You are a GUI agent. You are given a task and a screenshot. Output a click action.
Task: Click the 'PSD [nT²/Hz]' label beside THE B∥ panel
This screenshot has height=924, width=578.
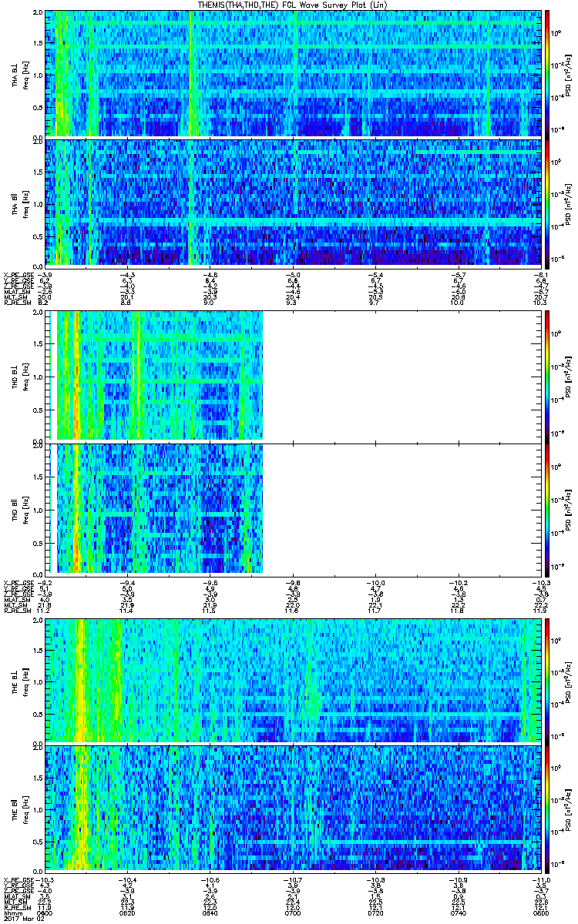[569, 809]
